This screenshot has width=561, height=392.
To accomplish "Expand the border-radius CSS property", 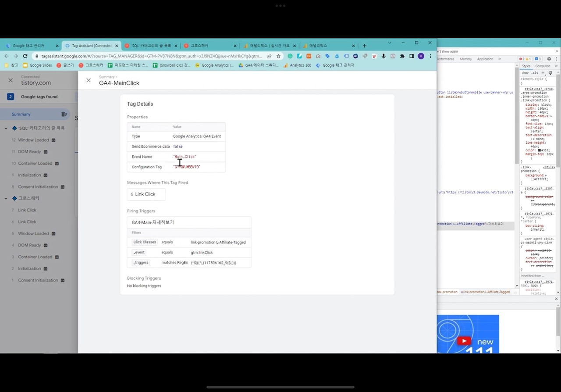I will (551, 116).
